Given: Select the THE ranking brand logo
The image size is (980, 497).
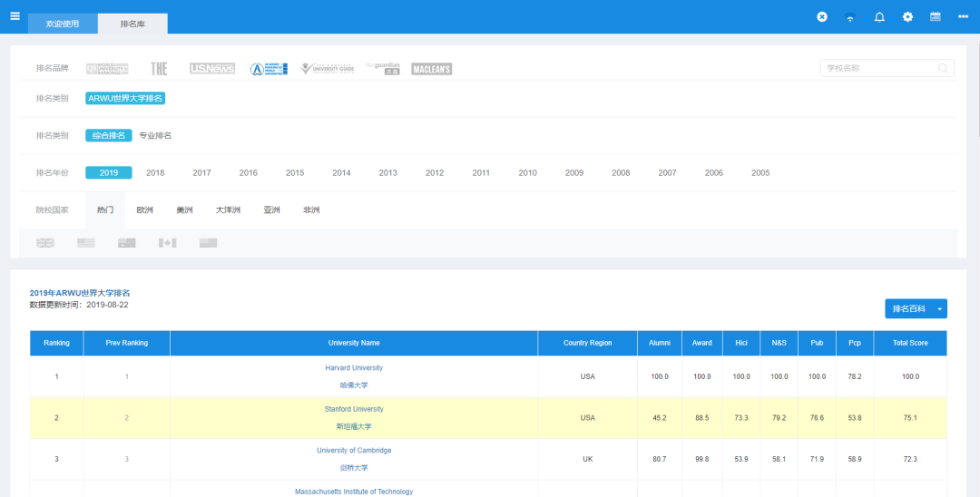Looking at the screenshot, I should [159, 69].
